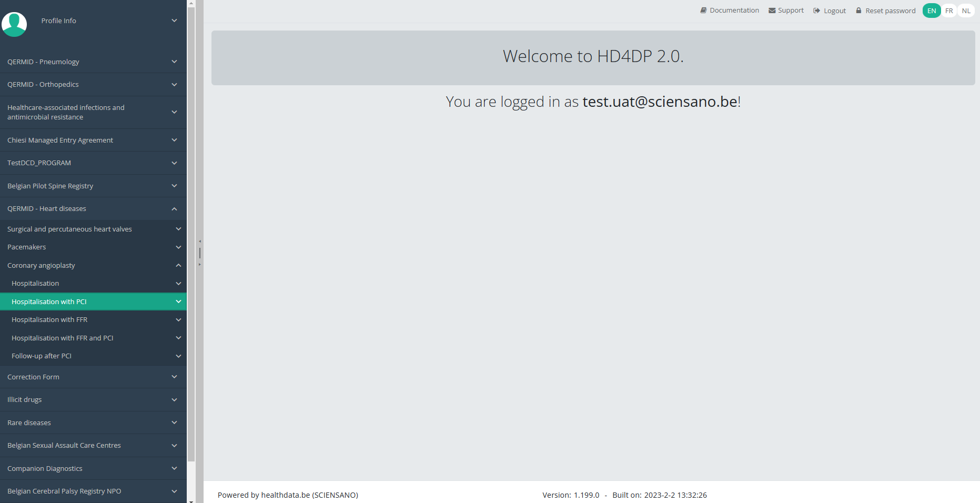
Task: Click the sidebar scrollbar up arrow
Action: click(x=191, y=3)
